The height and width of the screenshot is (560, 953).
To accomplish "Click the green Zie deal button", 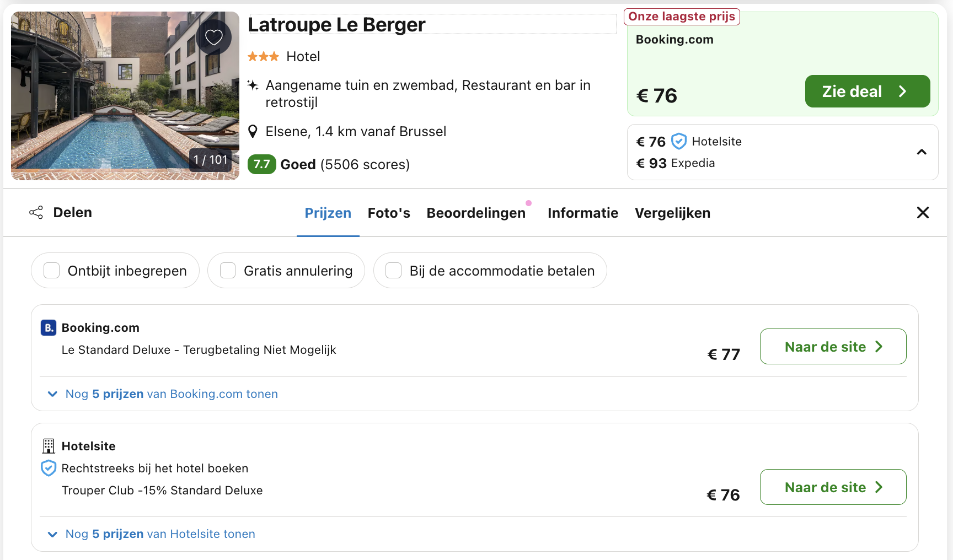I will (x=866, y=91).
